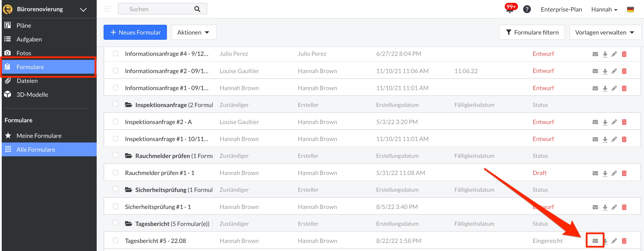Delete Rauchmelder prüfen #1 with trash icon
This screenshot has height=251, width=644.
click(624, 173)
